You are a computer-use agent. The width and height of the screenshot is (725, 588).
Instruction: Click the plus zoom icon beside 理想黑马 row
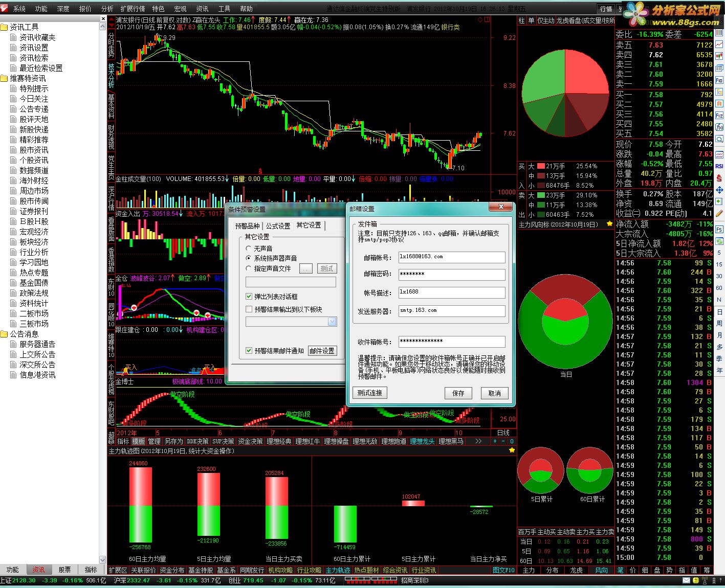click(x=494, y=441)
